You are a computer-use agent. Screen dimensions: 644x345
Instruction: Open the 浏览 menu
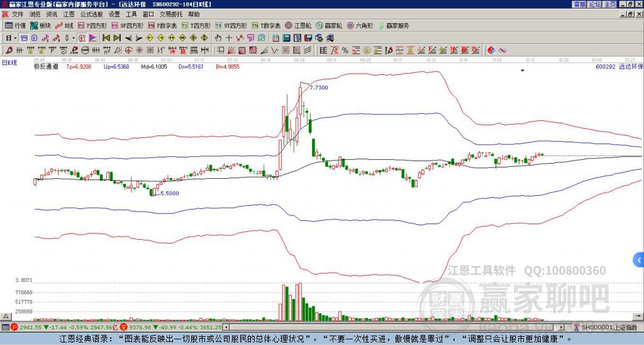pos(35,14)
